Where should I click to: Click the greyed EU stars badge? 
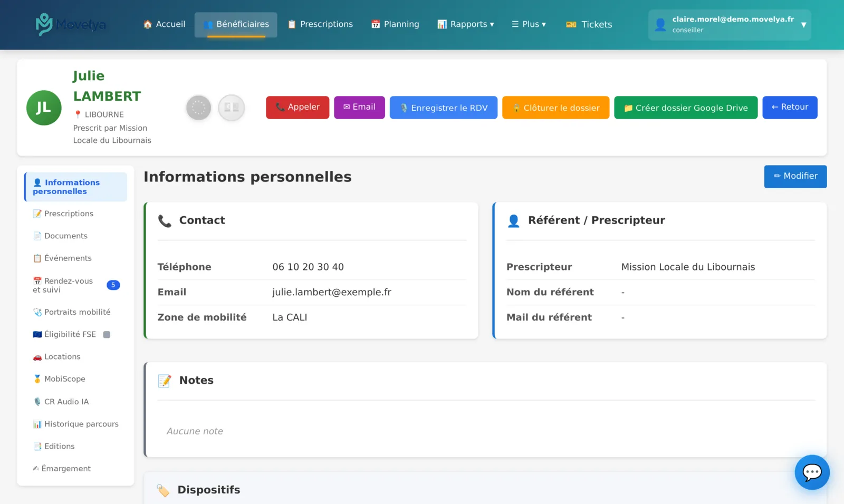(199, 108)
